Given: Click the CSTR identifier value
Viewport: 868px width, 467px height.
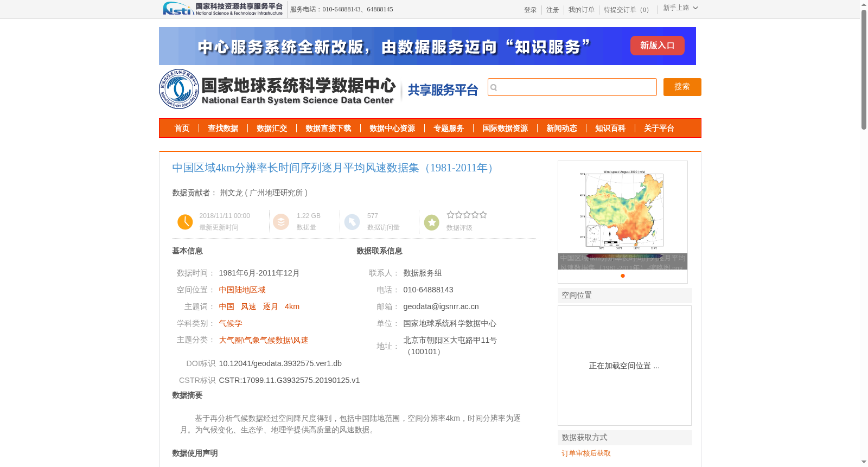Looking at the screenshot, I should tap(289, 380).
